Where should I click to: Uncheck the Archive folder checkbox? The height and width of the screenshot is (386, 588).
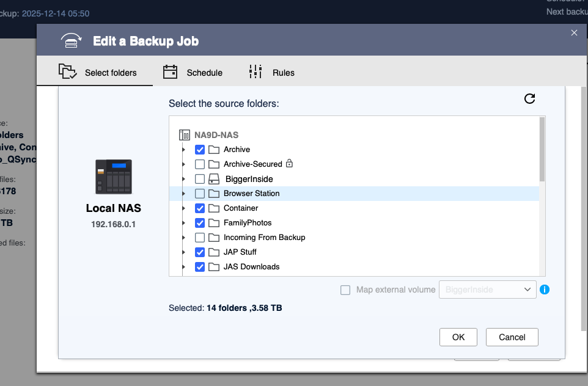point(200,150)
